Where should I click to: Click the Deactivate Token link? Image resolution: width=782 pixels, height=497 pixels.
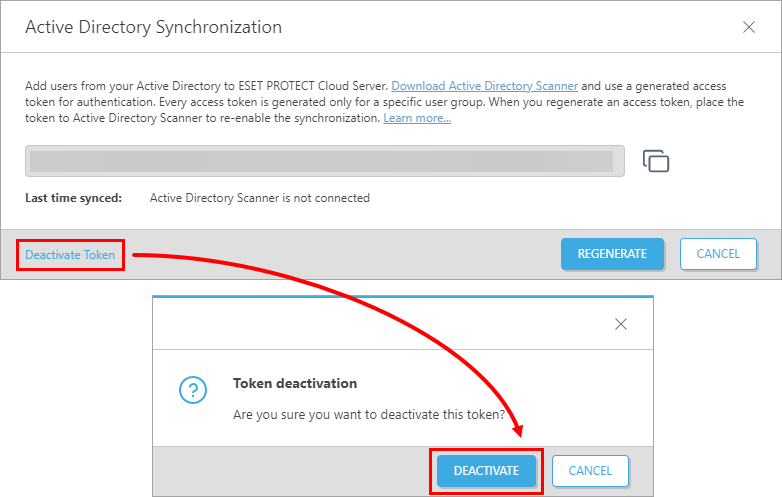pyautogui.click(x=70, y=255)
